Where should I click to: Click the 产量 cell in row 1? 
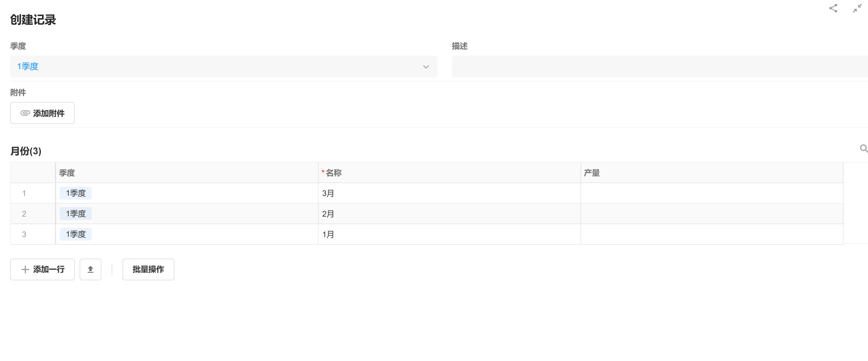click(711, 193)
